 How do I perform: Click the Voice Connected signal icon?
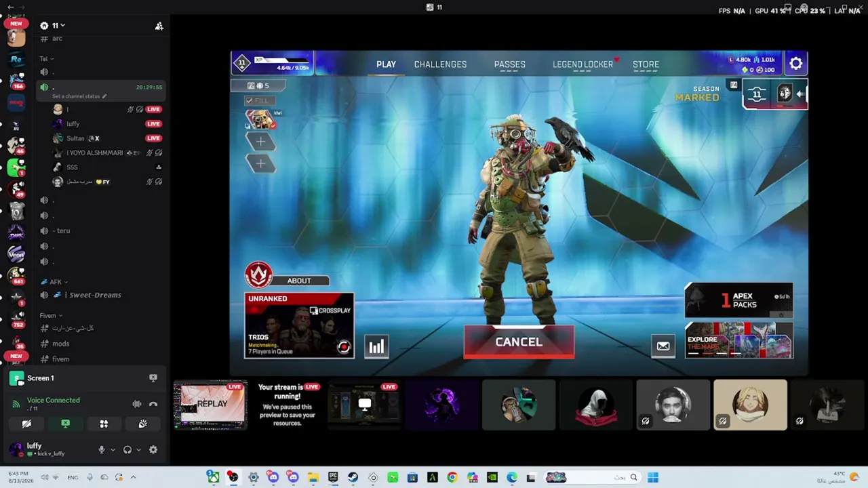tap(16, 404)
